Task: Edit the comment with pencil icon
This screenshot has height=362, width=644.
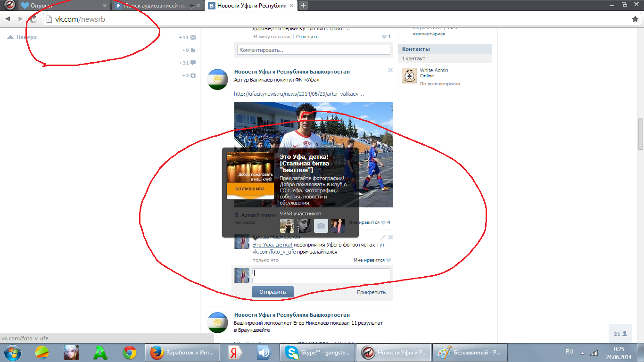Action: (x=383, y=237)
